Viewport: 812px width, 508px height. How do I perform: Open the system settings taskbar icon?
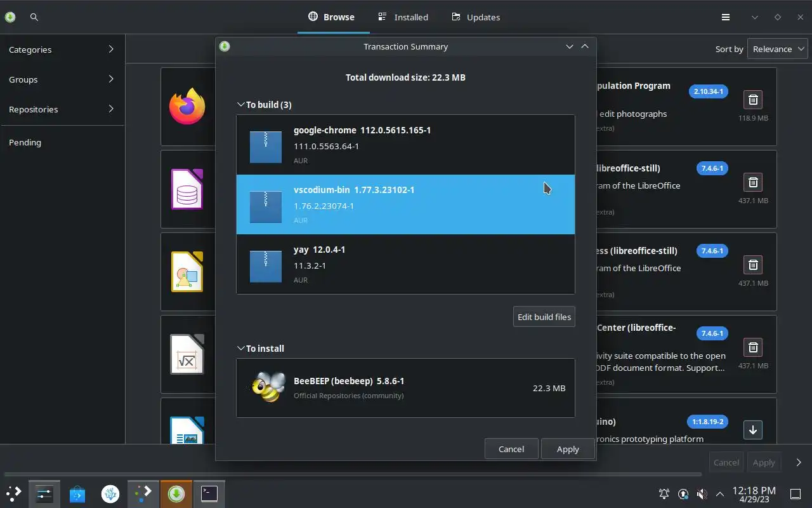[x=44, y=493]
